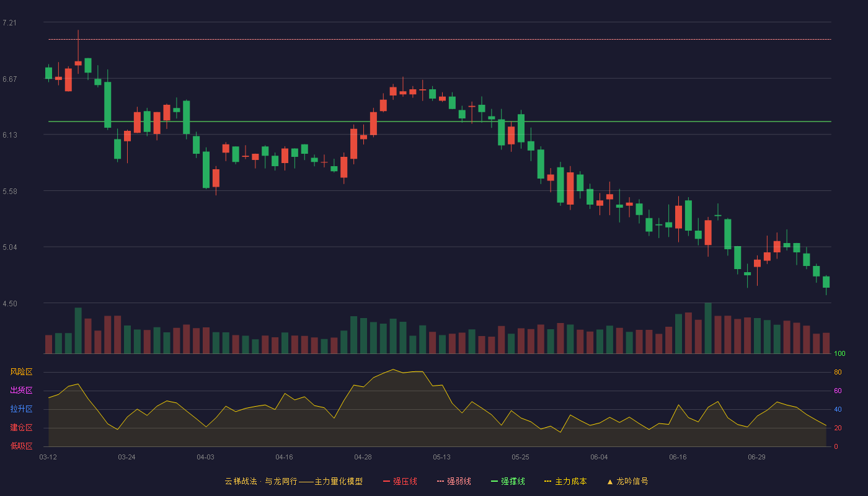Viewport: 868px width, 496px height.
Task: Click the 05-25 date label
Action: (520, 457)
